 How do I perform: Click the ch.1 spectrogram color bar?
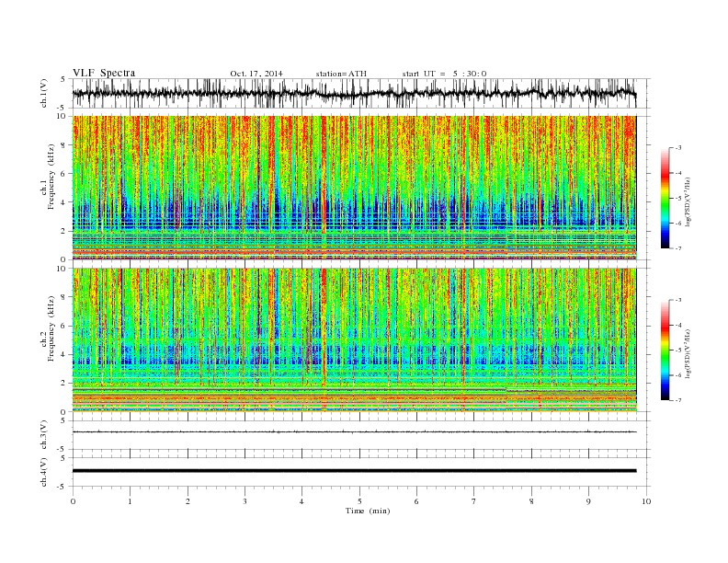[x=665, y=199]
